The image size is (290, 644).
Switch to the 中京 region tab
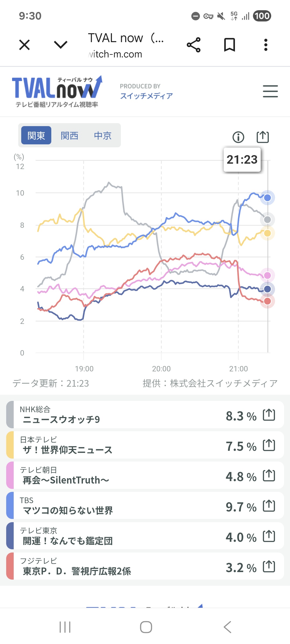point(103,136)
